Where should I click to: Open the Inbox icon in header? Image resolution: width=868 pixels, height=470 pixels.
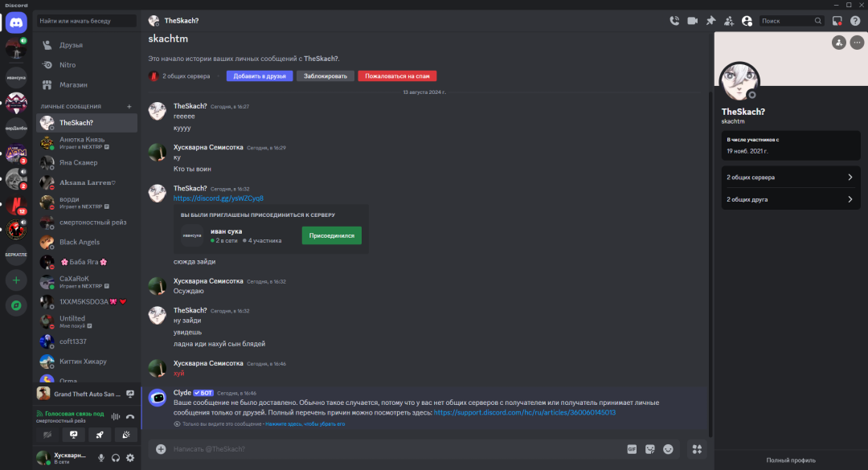tap(837, 21)
